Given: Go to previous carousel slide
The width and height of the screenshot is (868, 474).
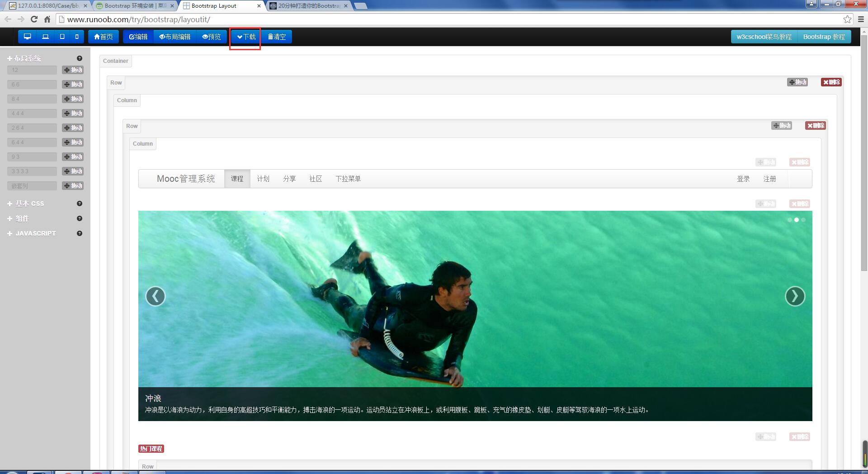Looking at the screenshot, I should [x=156, y=296].
